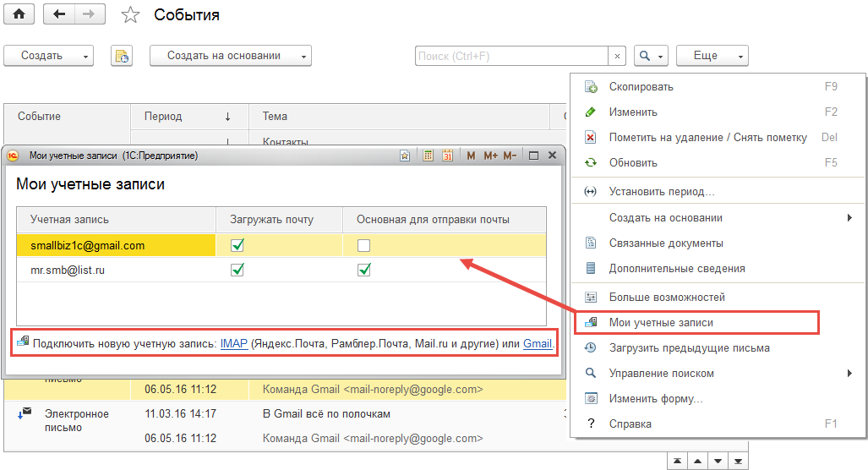Click the Событие column header

click(67, 117)
